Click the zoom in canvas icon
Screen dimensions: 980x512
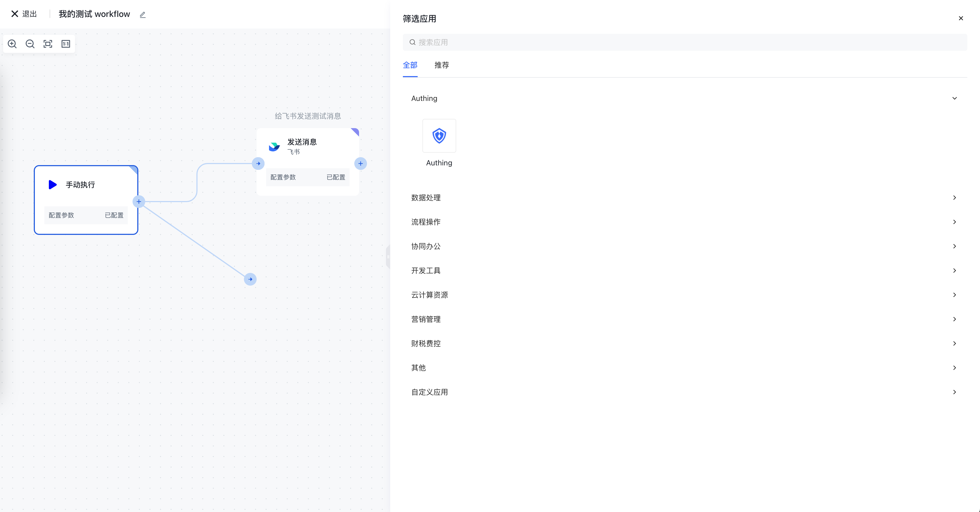tap(12, 44)
